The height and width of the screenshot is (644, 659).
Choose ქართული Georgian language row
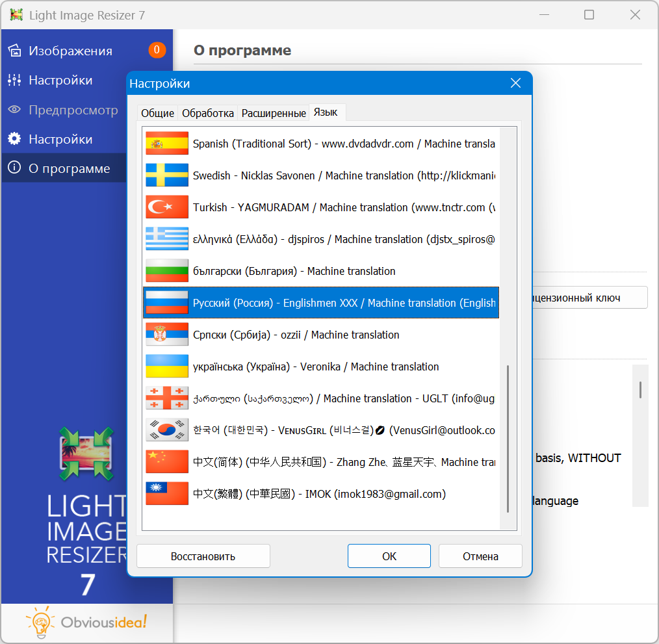click(321, 398)
